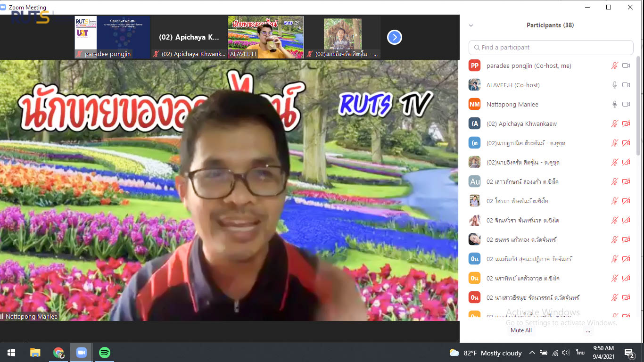Click Mute All button
Image resolution: width=644 pixels, height=362 pixels.
pos(521,330)
